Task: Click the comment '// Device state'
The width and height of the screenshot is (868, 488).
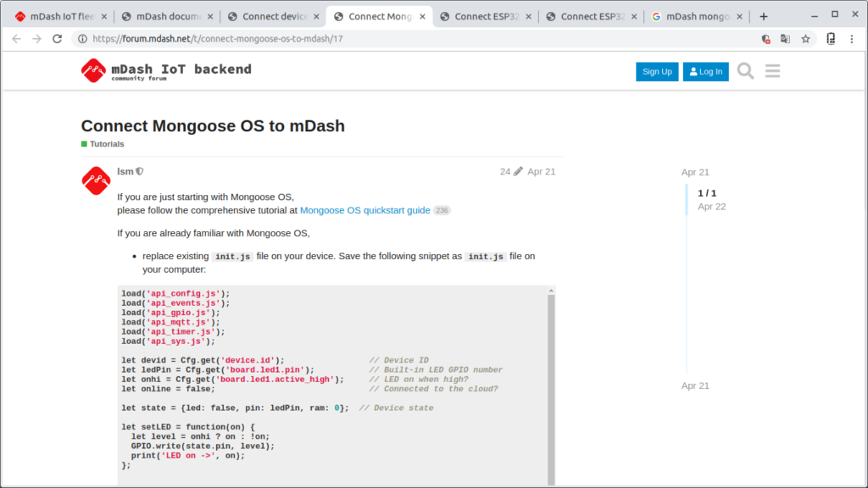Action: (397, 408)
